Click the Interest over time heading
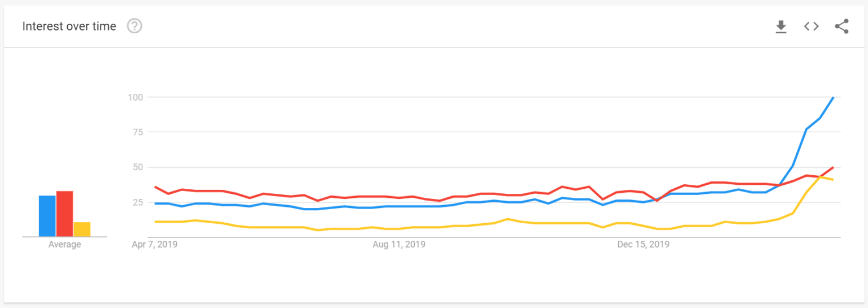868x308 pixels. tap(69, 27)
